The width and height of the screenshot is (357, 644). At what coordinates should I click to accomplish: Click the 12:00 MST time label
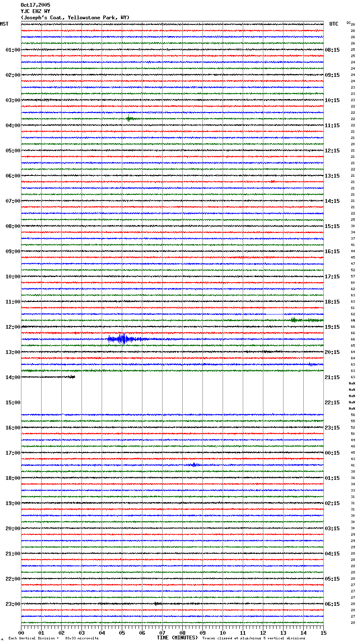point(13,327)
